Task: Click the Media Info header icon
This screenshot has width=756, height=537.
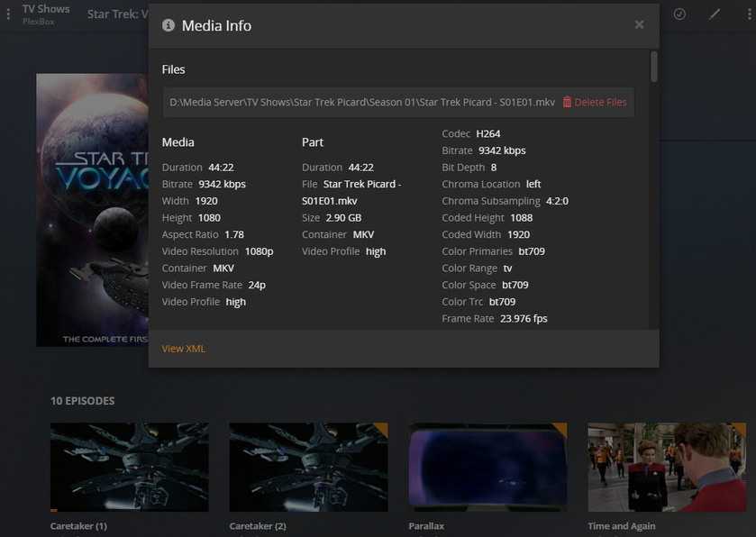Action: point(169,25)
